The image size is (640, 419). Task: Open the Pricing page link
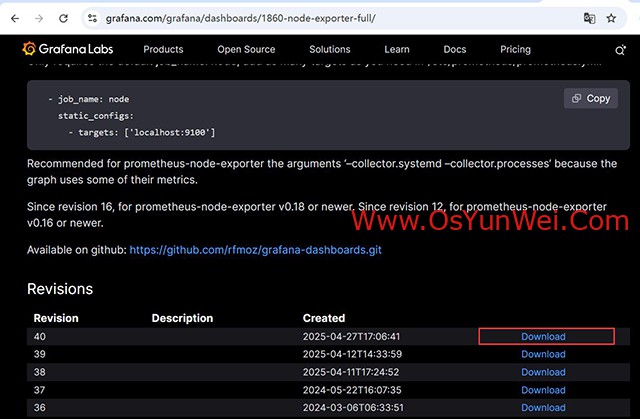tap(516, 49)
